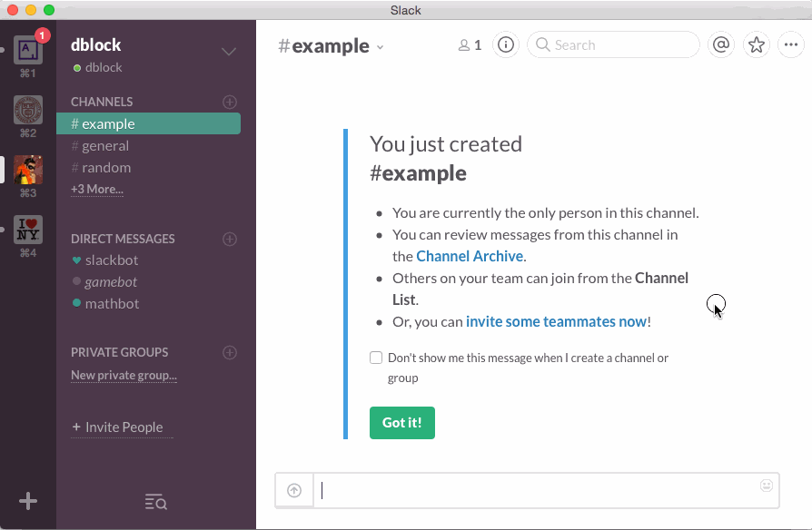This screenshot has height=530, width=812.
Task: Click the upload file arrow icon
Action: coord(294,490)
